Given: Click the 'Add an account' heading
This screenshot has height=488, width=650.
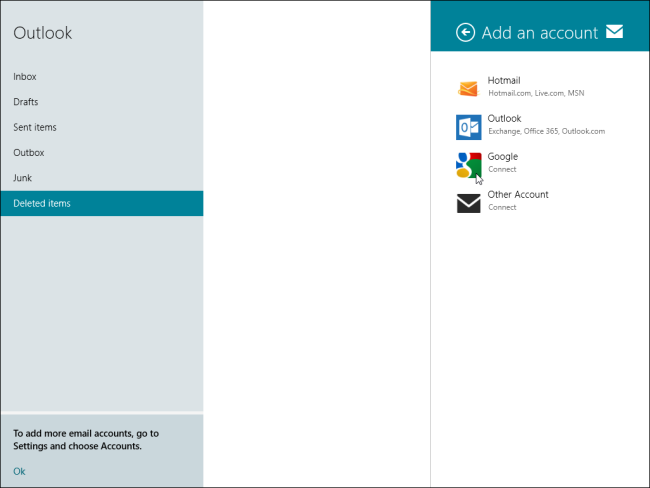Looking at the screenshot, I should click(x=540, y=33).
